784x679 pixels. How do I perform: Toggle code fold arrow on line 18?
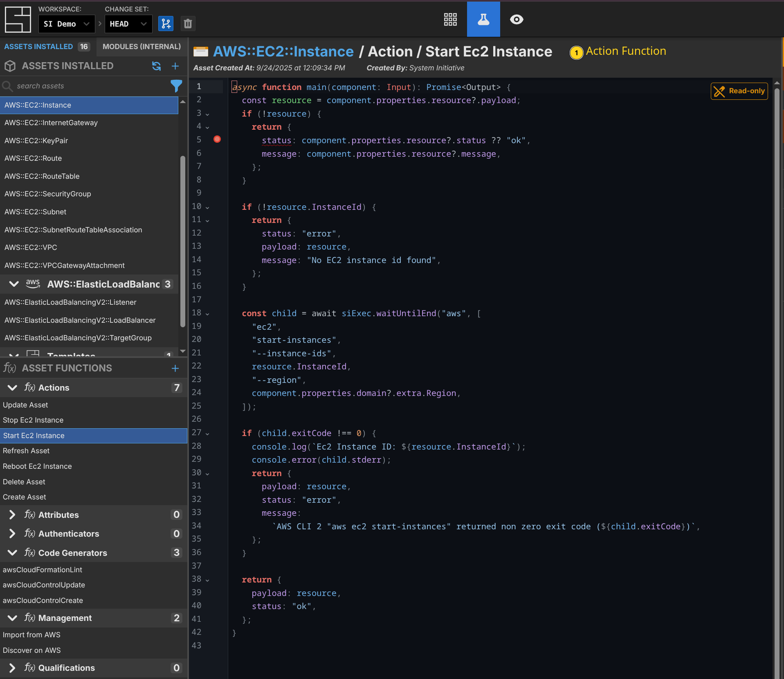tap(207, 314)
